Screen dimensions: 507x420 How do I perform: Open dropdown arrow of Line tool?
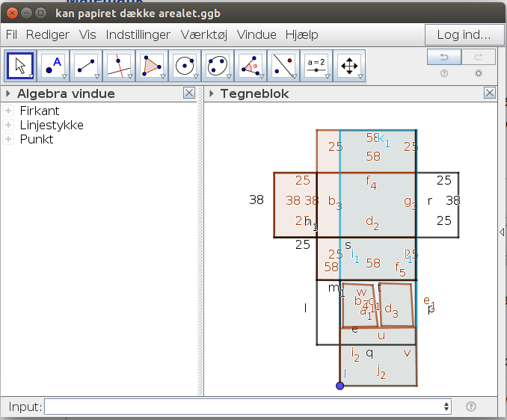(97, 76)
